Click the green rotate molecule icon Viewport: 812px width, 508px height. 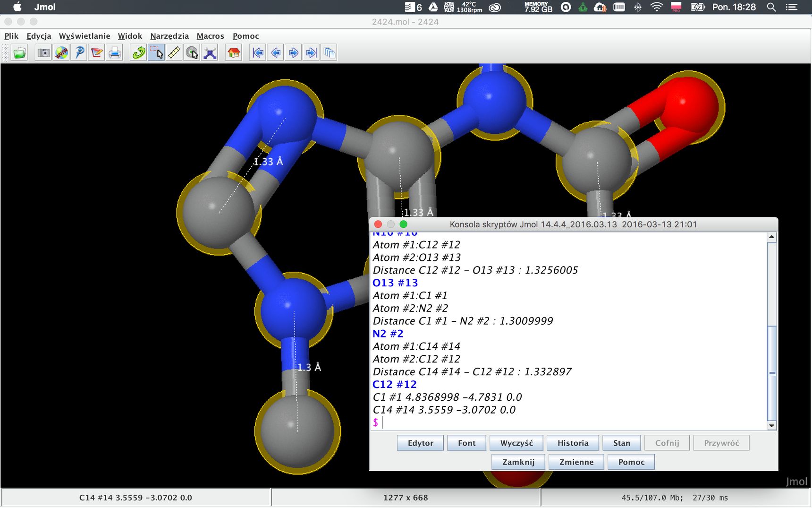pos(138,52)
